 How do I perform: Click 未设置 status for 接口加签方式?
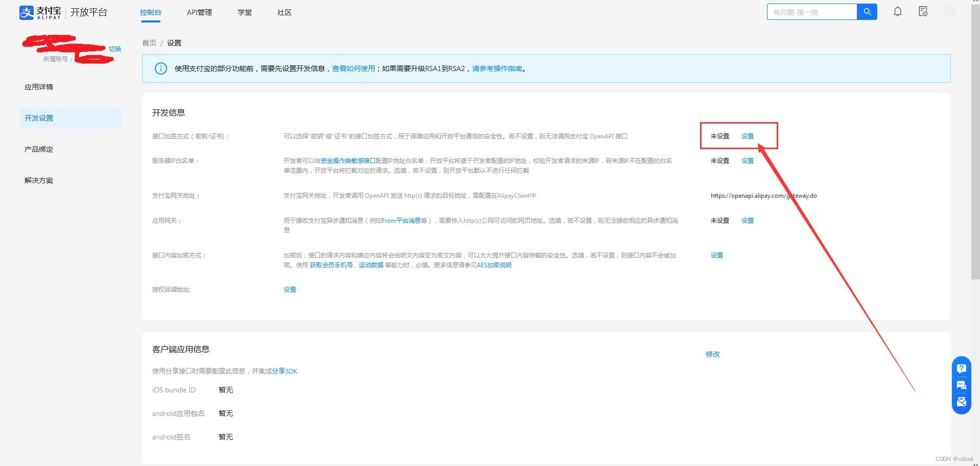[719, 136]
